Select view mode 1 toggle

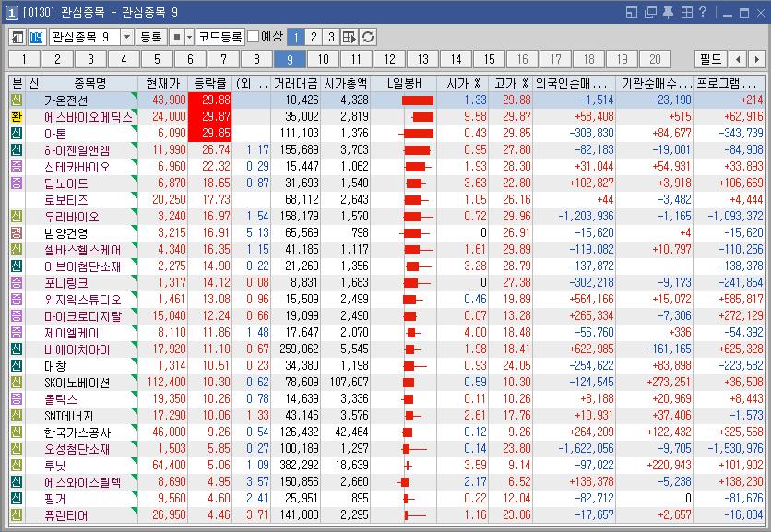(296, 37)
